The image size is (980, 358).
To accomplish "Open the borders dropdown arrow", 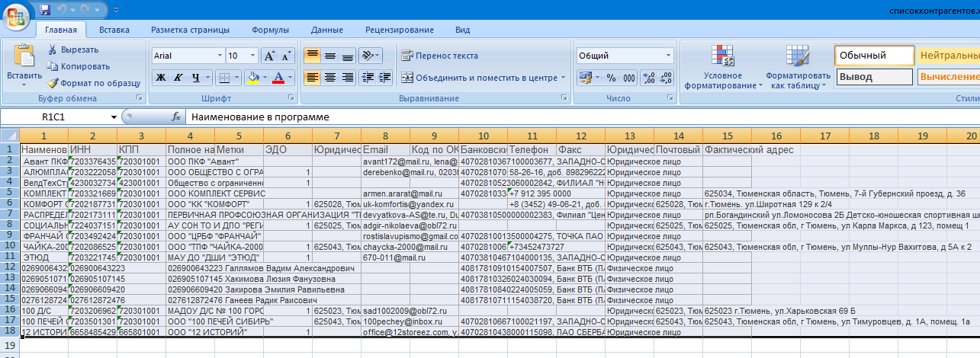I will (x=236, y=77).
